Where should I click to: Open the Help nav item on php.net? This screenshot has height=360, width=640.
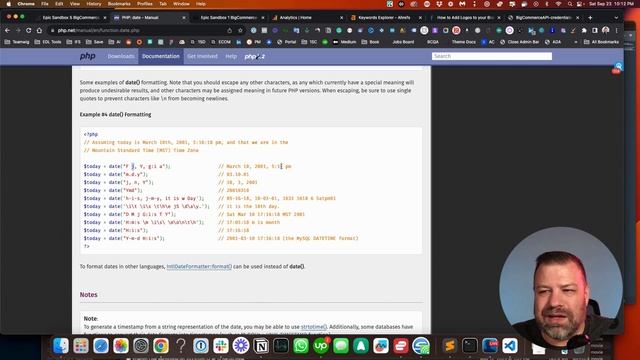(x=231, y=56)
